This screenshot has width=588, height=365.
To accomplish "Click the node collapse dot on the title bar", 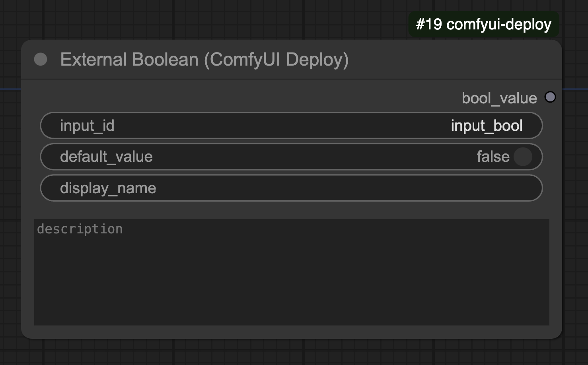I will 40,60.
